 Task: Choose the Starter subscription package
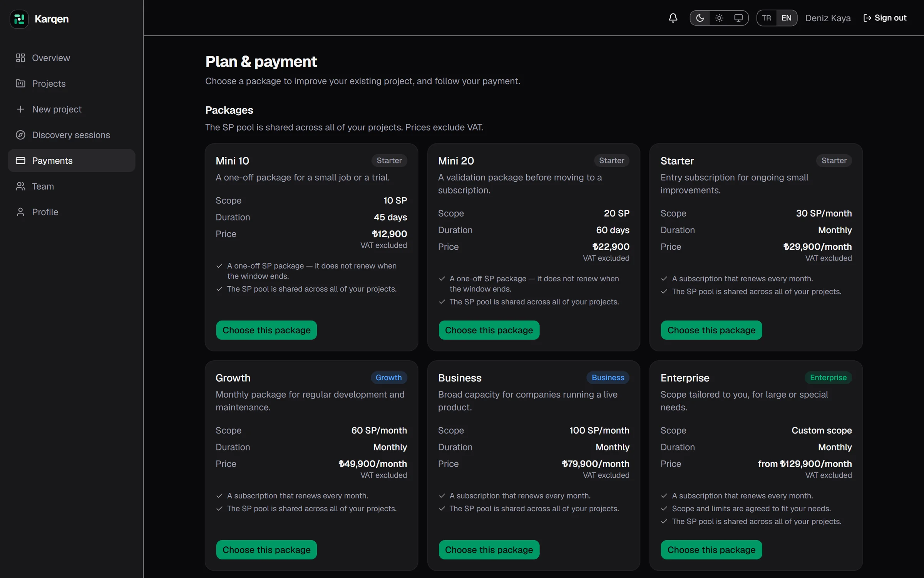pyautogui.click(x=711, y=330)
